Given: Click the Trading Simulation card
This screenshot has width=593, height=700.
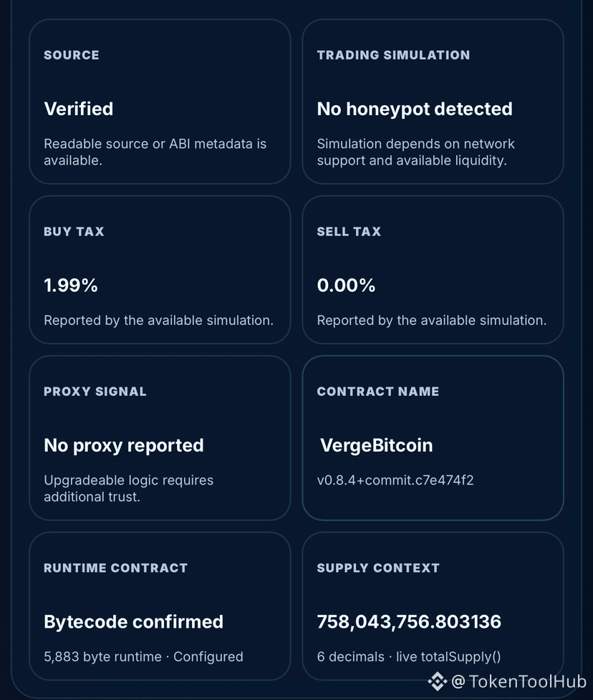Looking at the screenshot, I should 433,102.
